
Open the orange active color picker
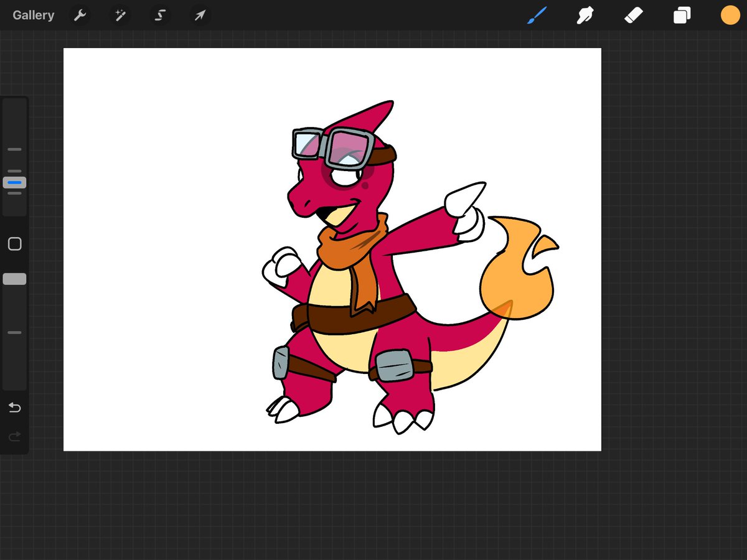tap(730, 16)
